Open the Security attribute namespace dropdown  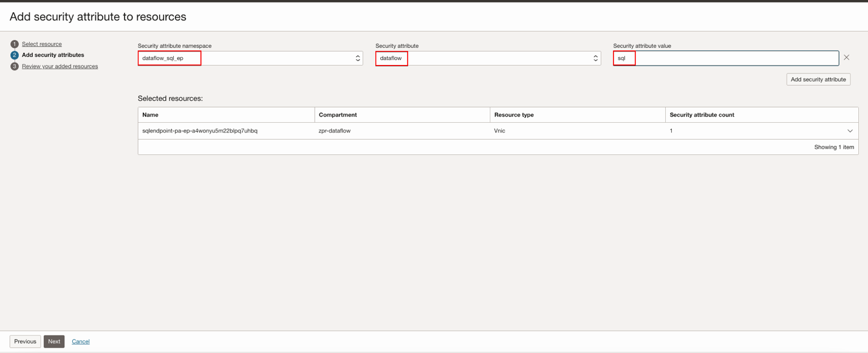pyautogui.click(x=250, y=58)
